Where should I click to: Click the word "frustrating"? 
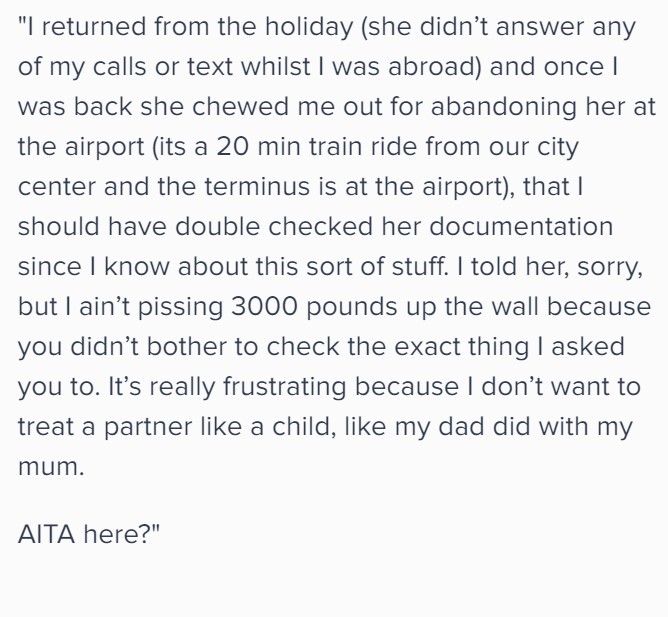click(x=284, y=387)
